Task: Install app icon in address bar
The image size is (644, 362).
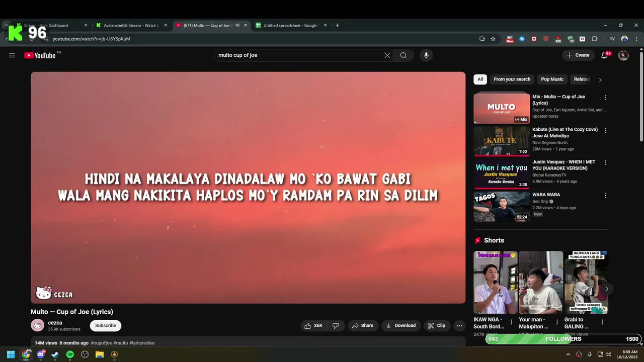Action: point(482,39)
